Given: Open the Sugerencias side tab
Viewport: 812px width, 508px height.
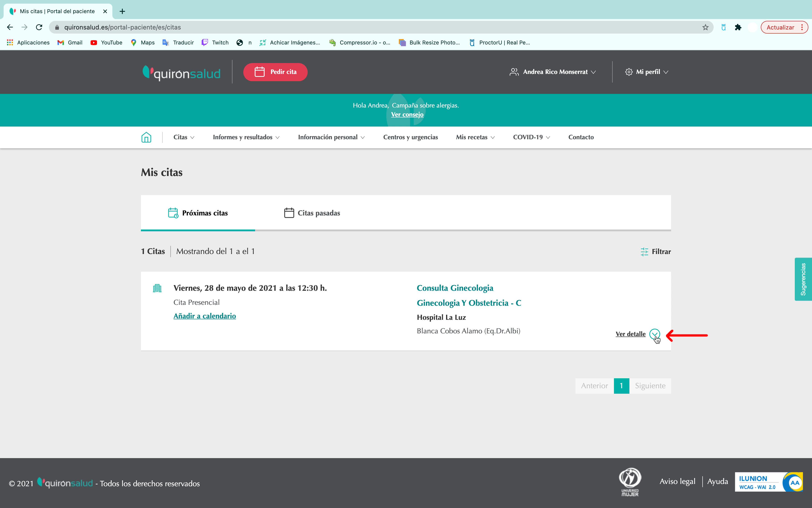Looking at the screenshot, I should tap(803, 279).
